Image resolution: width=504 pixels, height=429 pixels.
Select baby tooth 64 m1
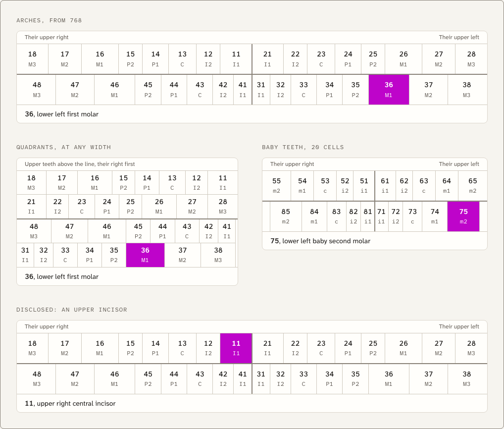click(x=447, y=186)
